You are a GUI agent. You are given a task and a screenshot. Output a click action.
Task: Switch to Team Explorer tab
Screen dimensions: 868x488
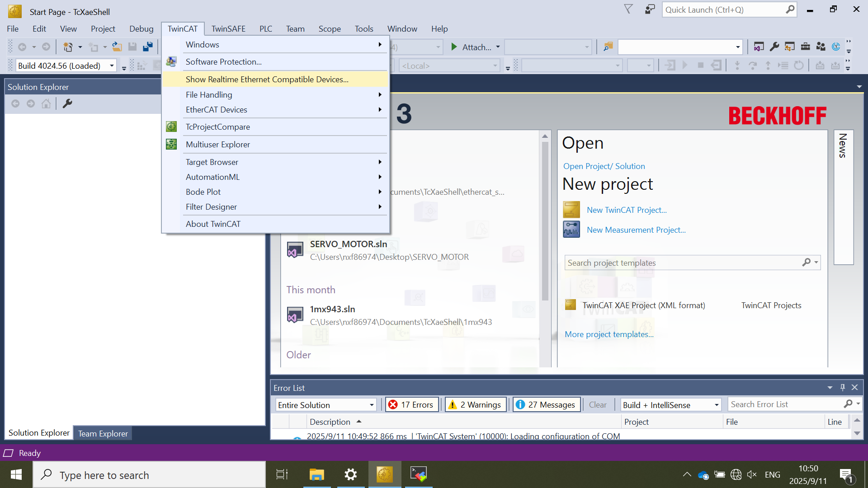point(103,434)
